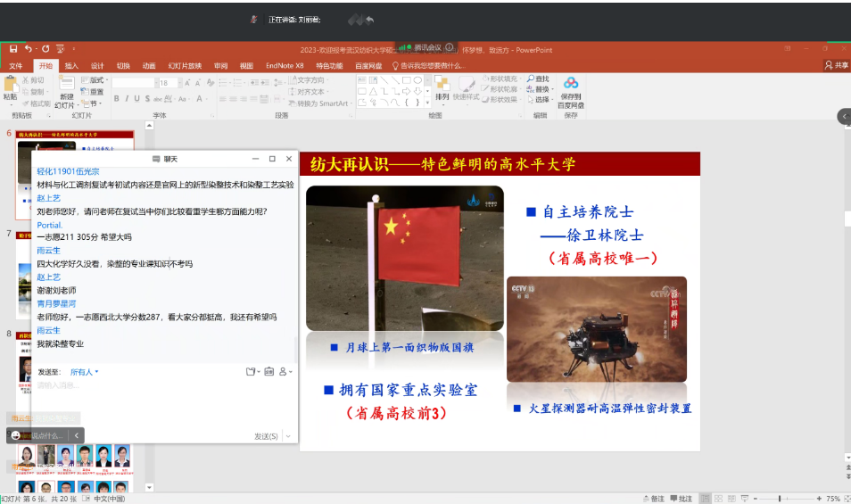The image size is (851, 504).
Task: Click the zoom slider in status bar
Action: [x=781, y=499]
